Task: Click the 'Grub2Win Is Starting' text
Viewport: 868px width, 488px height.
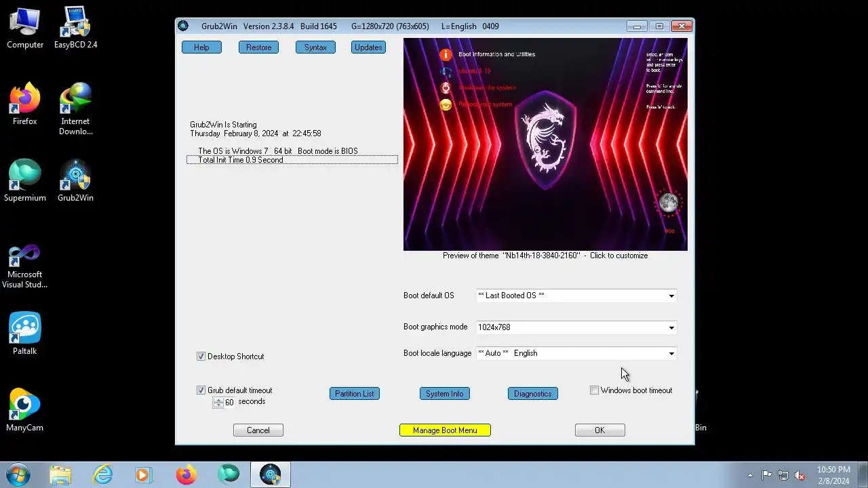Action: (223, 125)
